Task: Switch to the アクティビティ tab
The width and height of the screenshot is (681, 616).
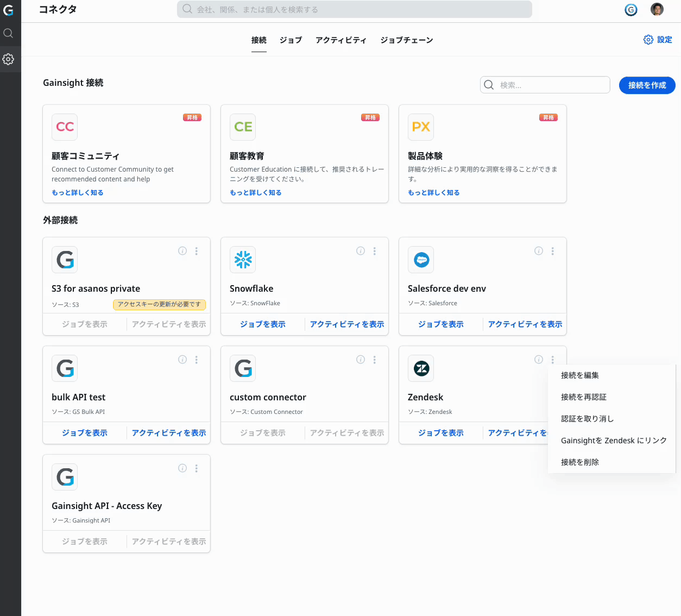Action: click(341, 40)
